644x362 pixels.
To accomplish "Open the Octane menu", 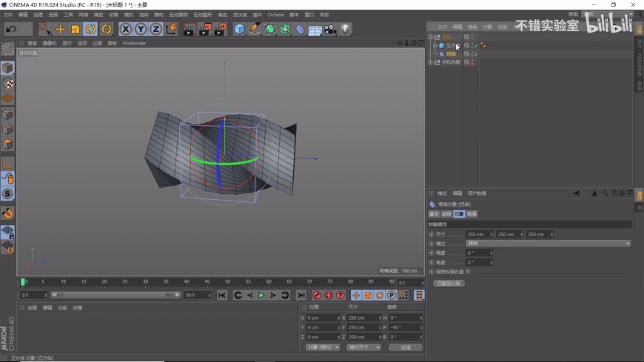I will coord(275,15).
